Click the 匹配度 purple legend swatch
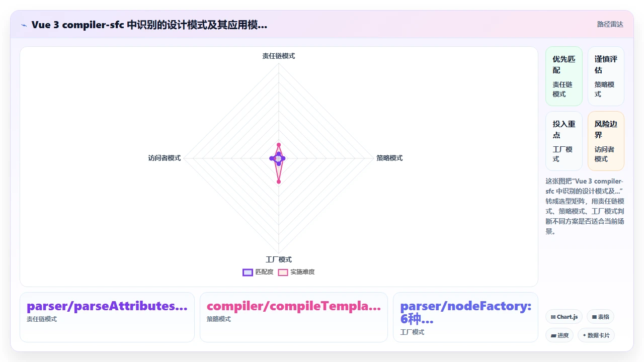 tap(248, 272)
